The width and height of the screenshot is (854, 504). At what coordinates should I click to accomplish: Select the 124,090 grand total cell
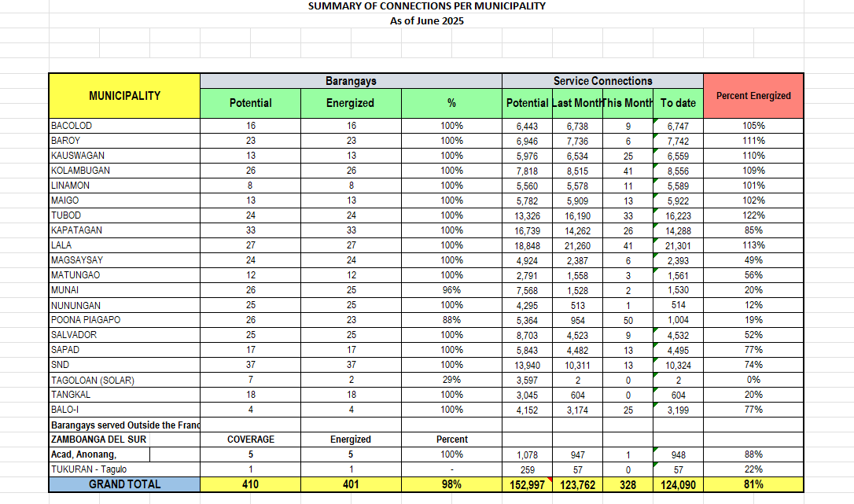pos(678,485)
